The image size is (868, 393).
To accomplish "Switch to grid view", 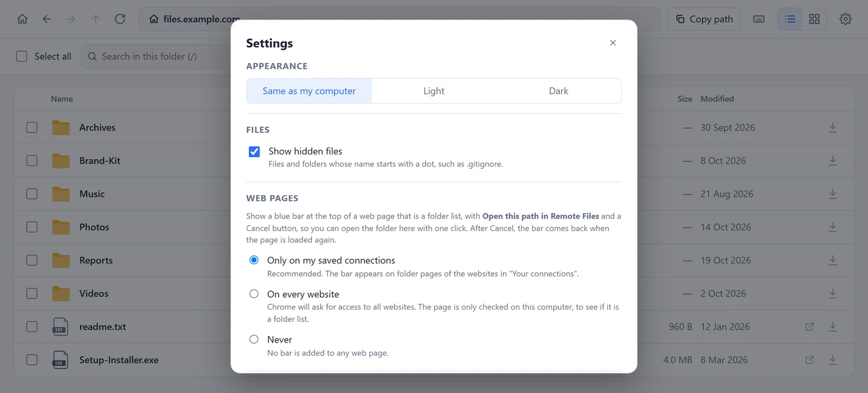I will point(814,19).
